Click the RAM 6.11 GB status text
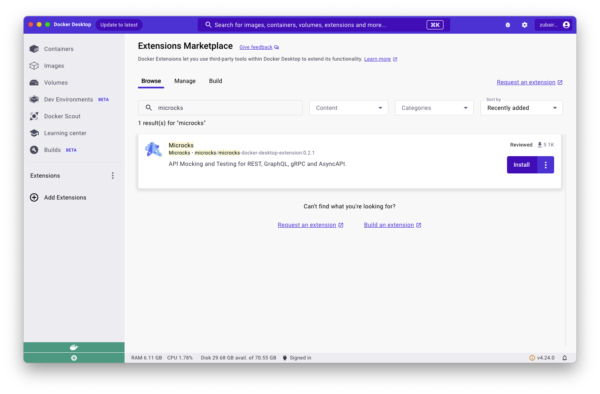Screen dimensions: 600x394 tap(147, 358)
